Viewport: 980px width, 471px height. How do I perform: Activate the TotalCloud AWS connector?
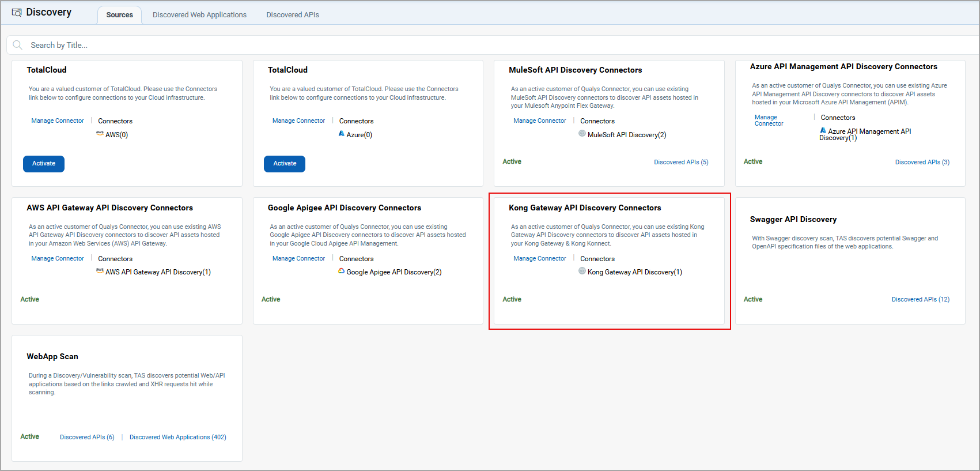[44, 164]
